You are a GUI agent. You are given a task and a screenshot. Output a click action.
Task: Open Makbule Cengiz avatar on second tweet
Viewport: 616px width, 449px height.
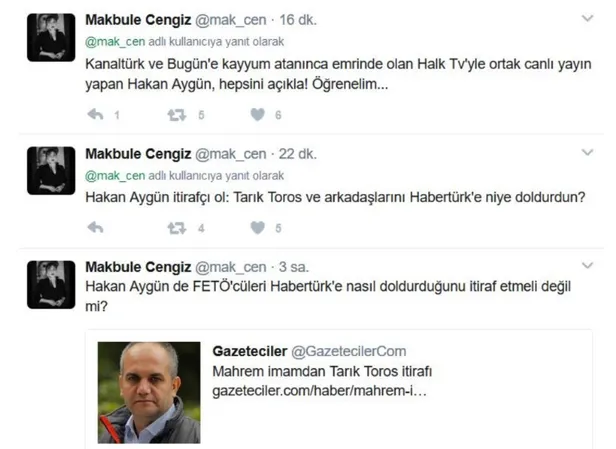coord(51,170)
